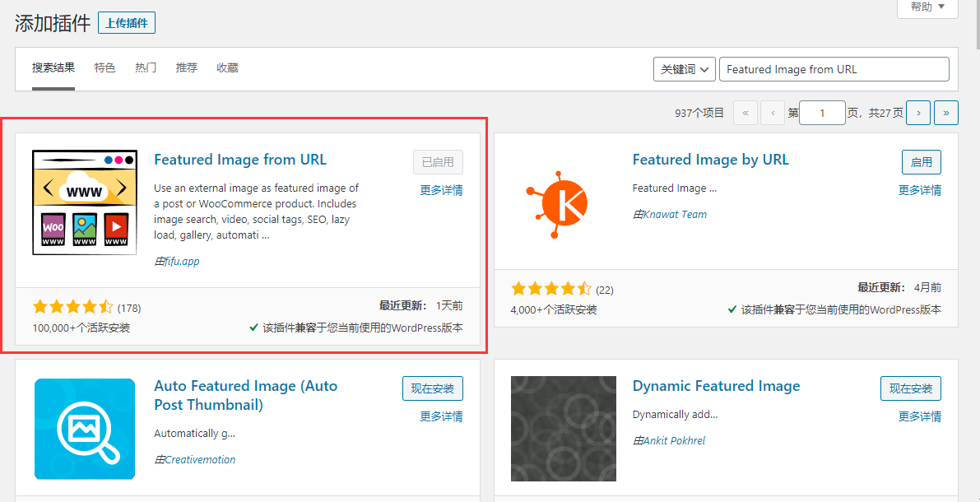Screen dimensions: 980x502
Task: Open 更多详情 for Featured Image from URL
Action: pyautogui.click(x=441, y=190)
